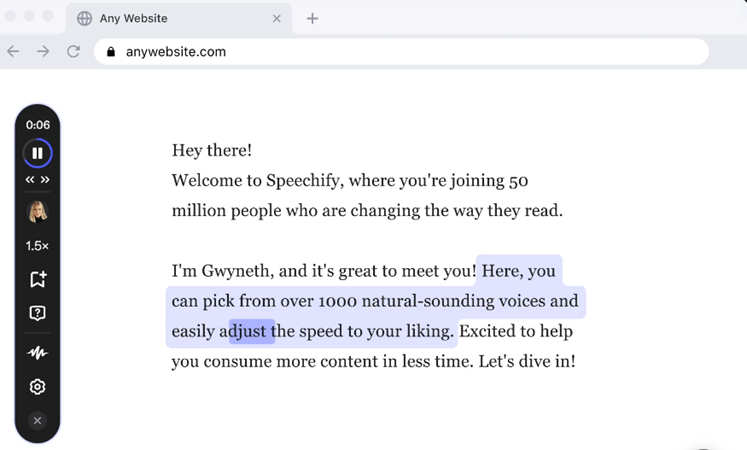The image size is (747, 450).
Task: Click the add bookmark icon
Action: point(38,280)
